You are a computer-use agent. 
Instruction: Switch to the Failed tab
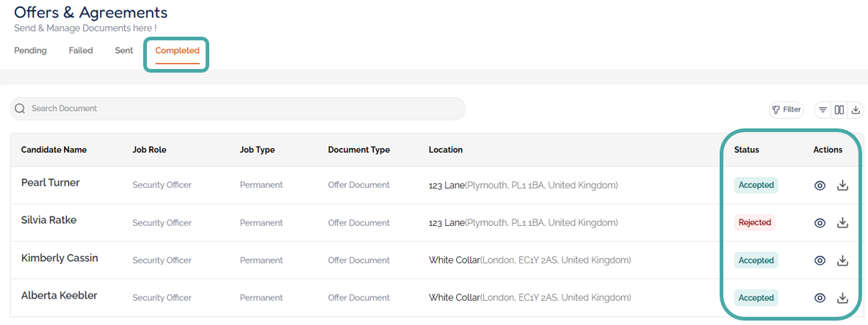(x=81, y=51)
